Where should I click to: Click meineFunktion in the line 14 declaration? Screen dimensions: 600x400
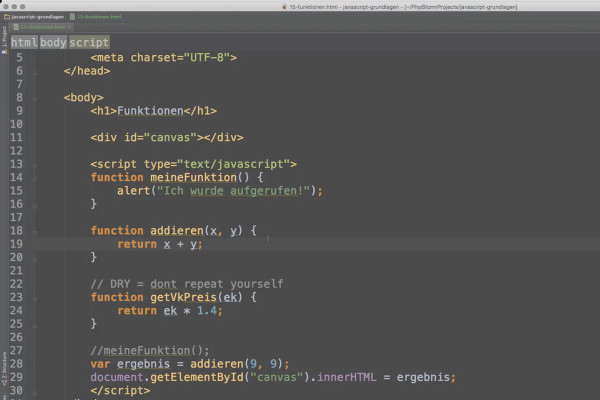[194, 177]
